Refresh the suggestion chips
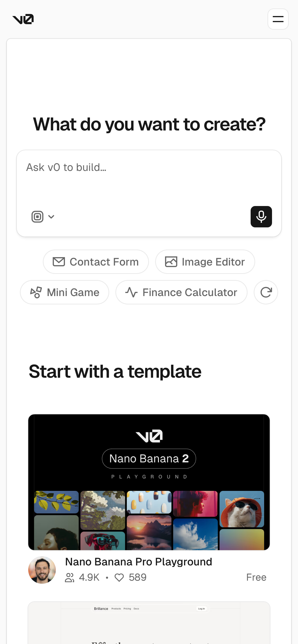The image size is (298, 644). pyautogui.click(x=266, y=292)
